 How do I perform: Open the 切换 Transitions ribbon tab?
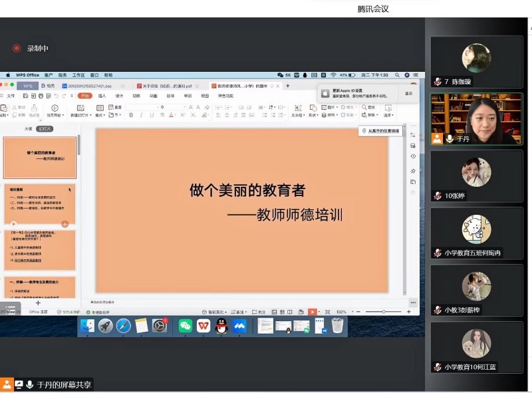[136, 96]
